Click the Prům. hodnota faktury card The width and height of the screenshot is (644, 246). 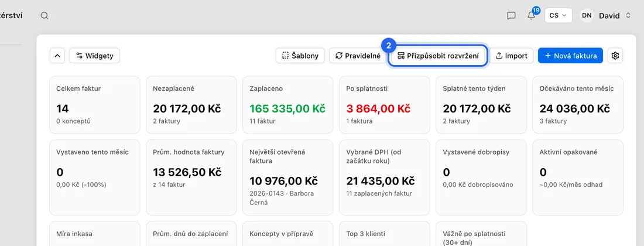tap(191, 177)
